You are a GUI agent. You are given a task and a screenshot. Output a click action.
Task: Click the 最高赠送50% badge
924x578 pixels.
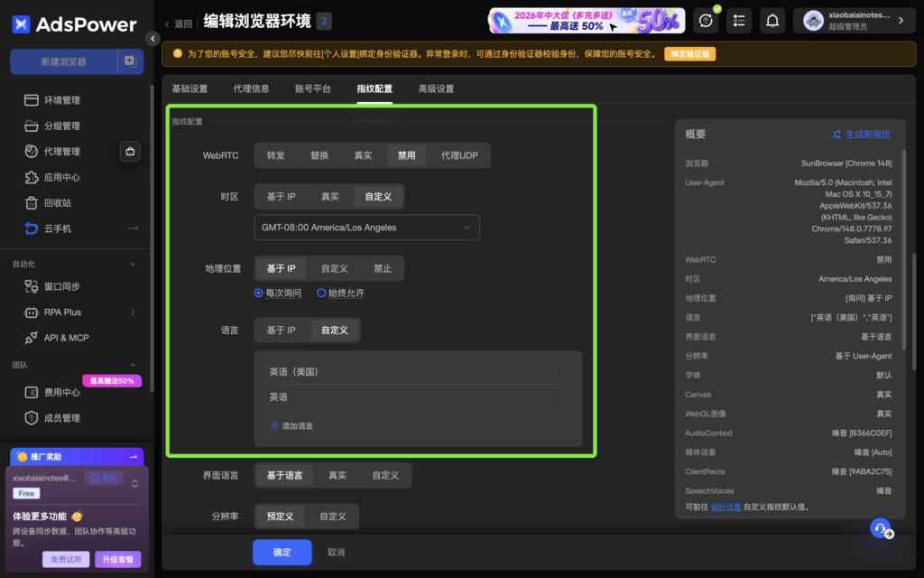112,381
